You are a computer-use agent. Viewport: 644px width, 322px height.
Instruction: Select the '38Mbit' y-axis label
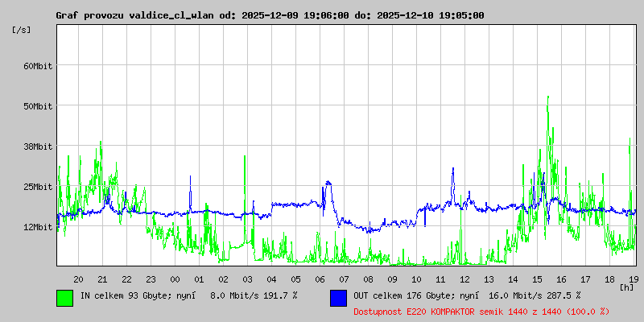[x=38, y=147]
